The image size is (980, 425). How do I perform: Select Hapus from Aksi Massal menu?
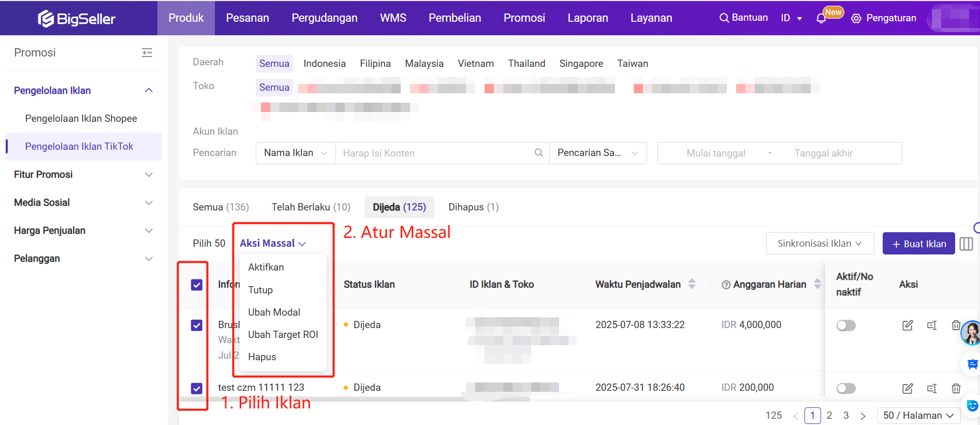[283, 357]
